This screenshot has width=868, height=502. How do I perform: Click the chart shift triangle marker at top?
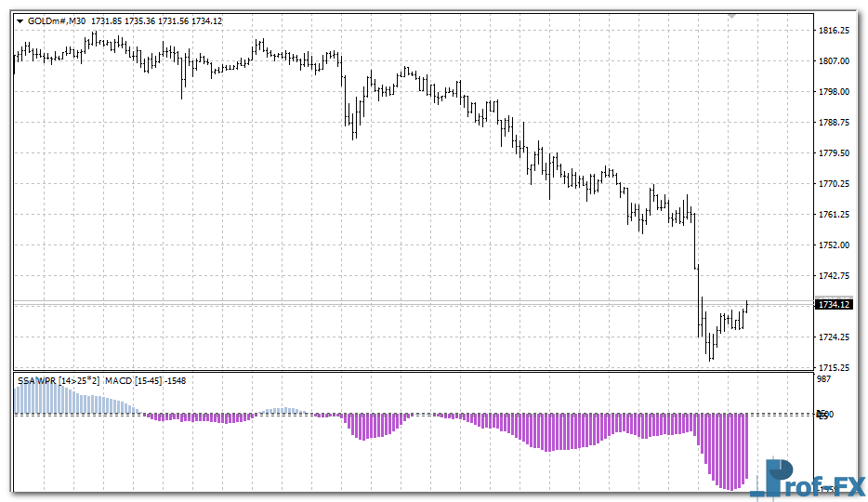732,16
